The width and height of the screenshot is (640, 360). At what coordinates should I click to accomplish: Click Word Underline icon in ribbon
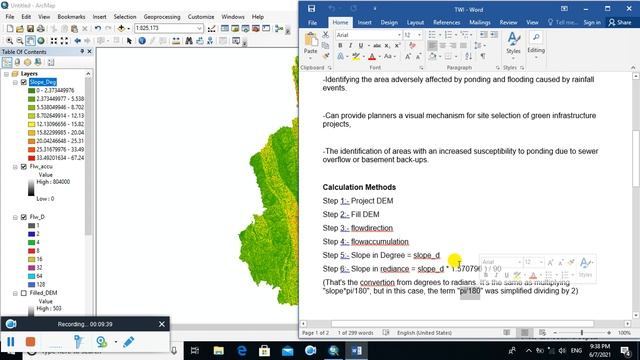pos(360,46)
